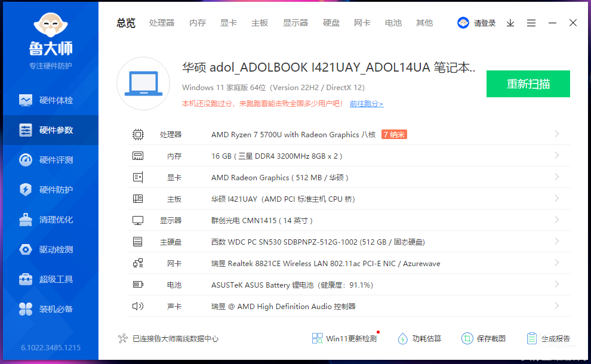Click 生成报告 generate report

[549, 338]
